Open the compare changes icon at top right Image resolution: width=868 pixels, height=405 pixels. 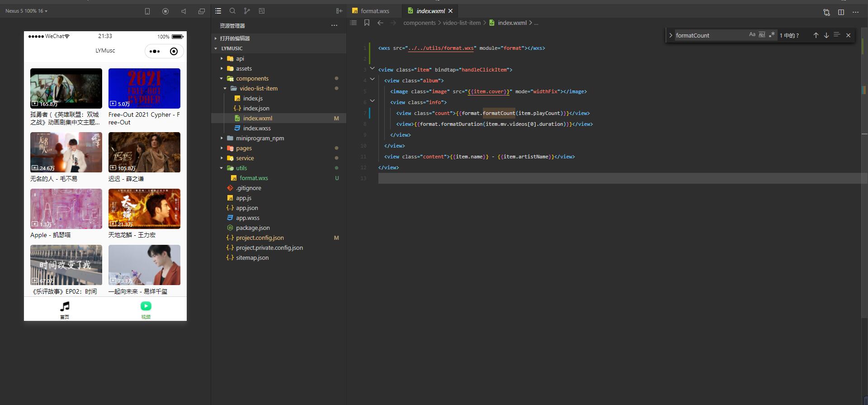[826, 12]
